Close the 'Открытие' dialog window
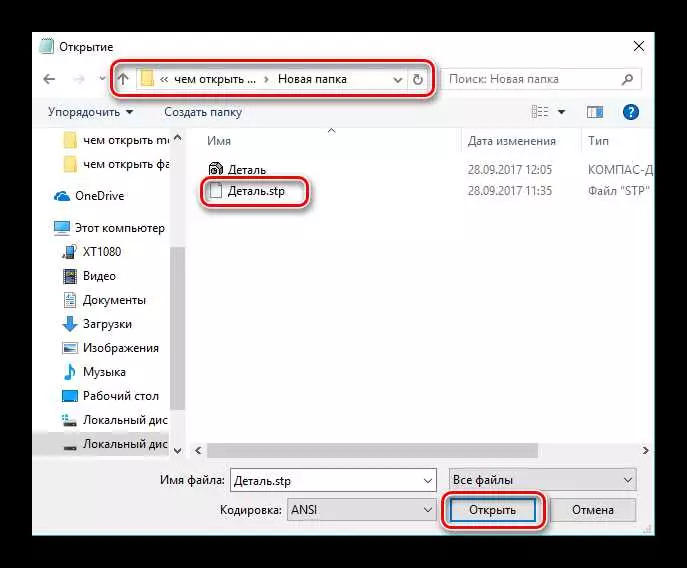 click(x=639, y=46)
